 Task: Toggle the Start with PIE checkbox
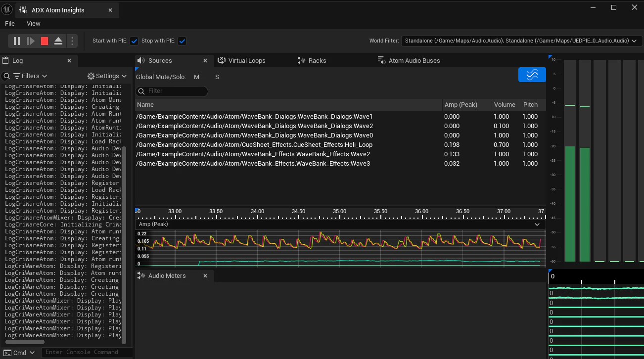pos(134,41)
